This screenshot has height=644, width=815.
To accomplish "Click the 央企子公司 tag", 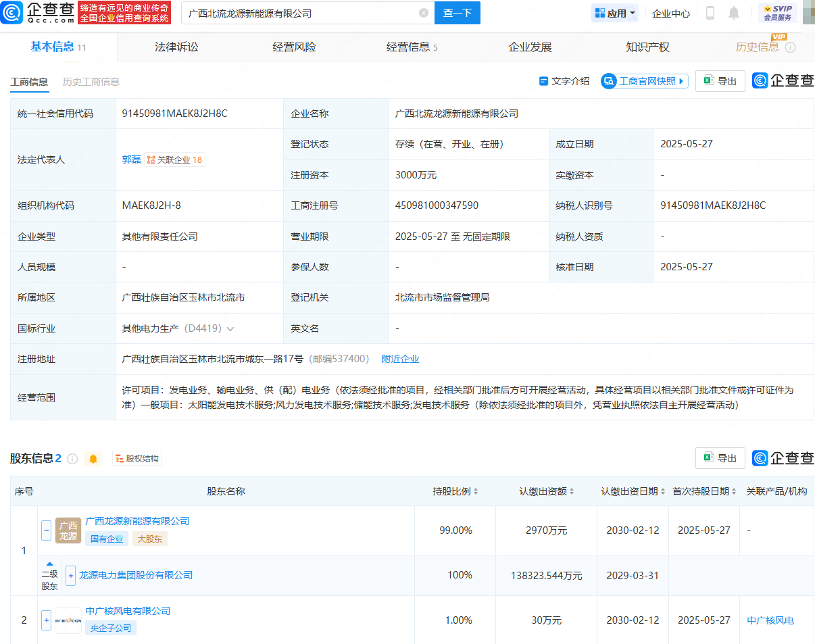I will coord(111,628).
